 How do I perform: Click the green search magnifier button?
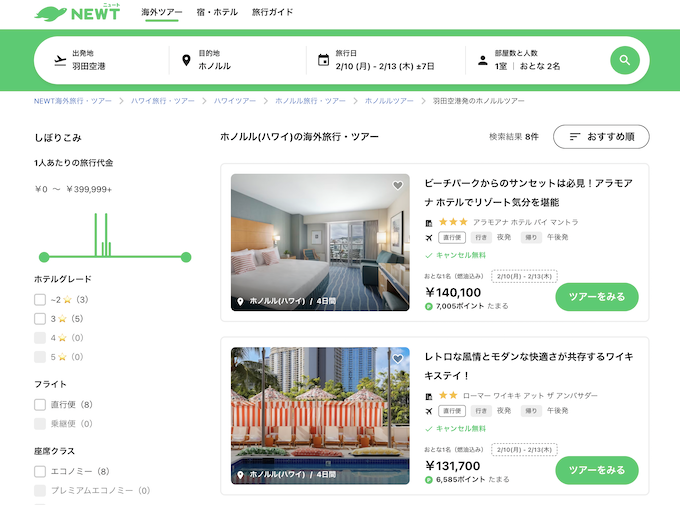(624, 60)
